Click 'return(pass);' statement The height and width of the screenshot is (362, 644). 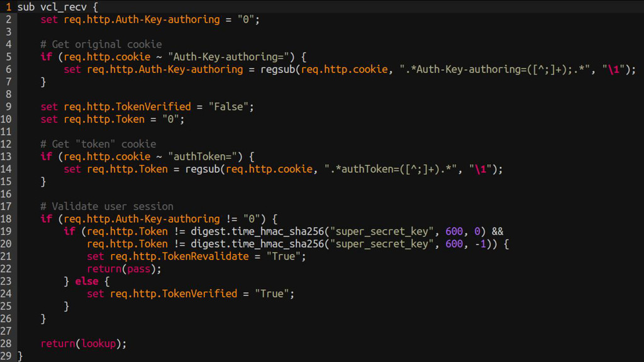(124, 269)
